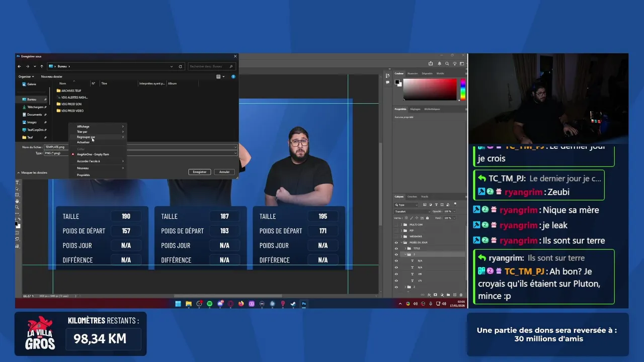Toggle the layer filter switch in Calques
Screen dimensions: 644x362
coord(455,204)
